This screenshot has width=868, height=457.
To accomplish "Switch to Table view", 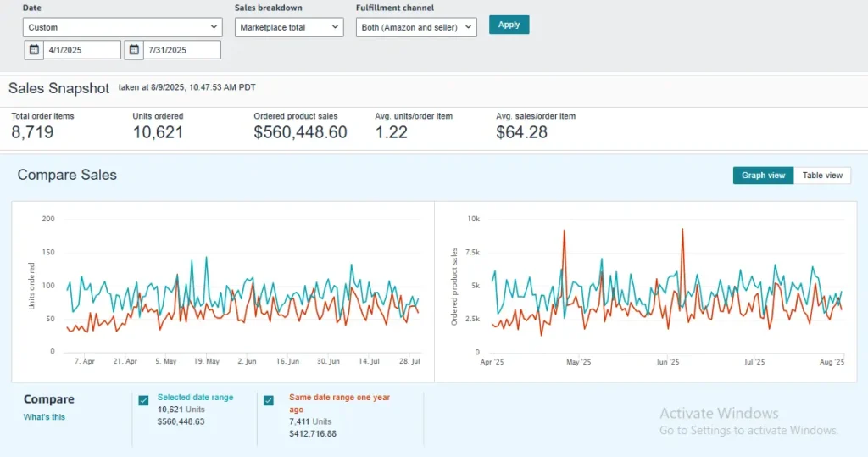I will coord(822,176).
